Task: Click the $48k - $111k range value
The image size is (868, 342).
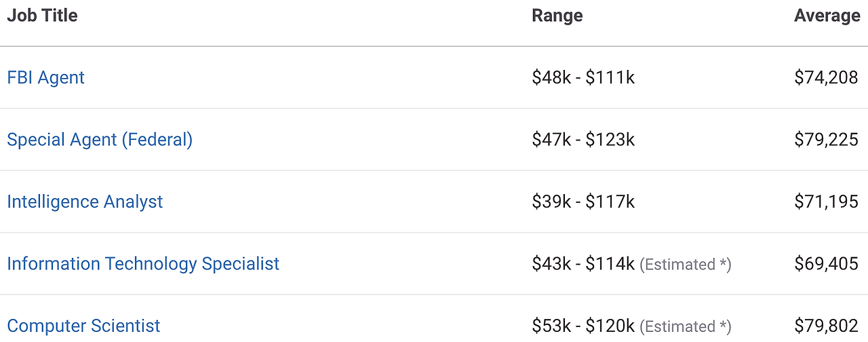Action: coord(583,77)
